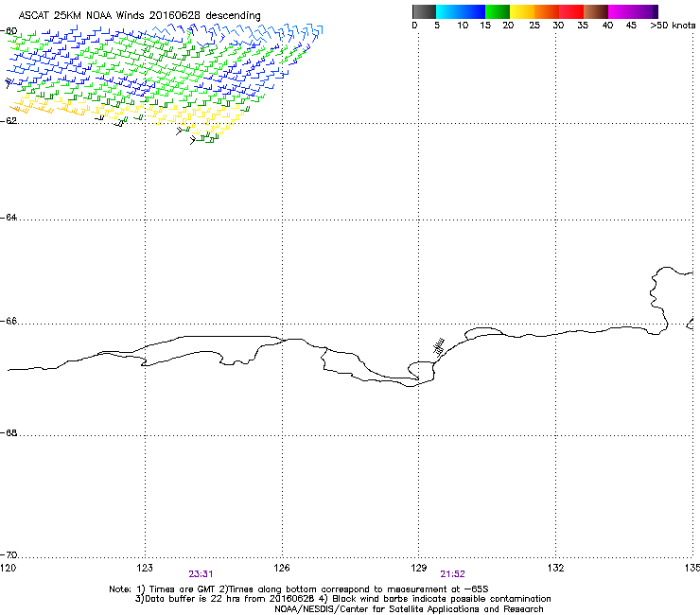The width and height of the screenshot is (700, 615).
Task: Click the purple pass time '21:52'
Action: (x=452, y=574)
